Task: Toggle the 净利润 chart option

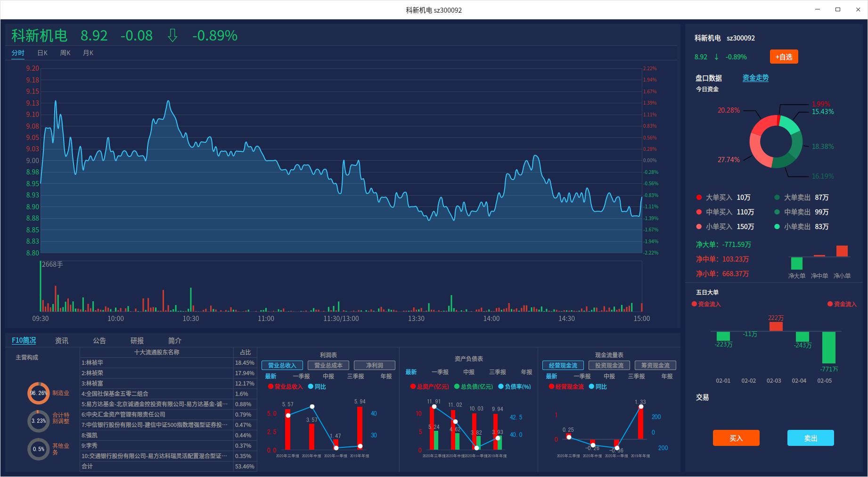Action: [374, 365]
